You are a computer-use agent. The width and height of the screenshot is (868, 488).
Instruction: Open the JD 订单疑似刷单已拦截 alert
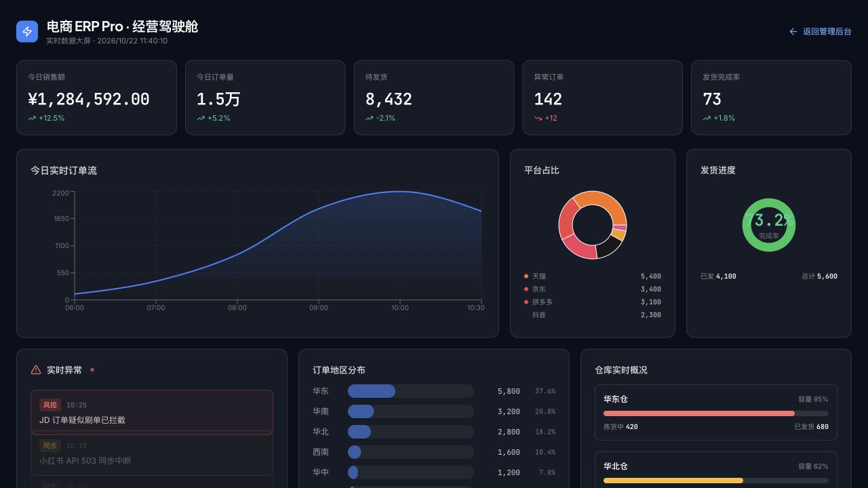152,412
